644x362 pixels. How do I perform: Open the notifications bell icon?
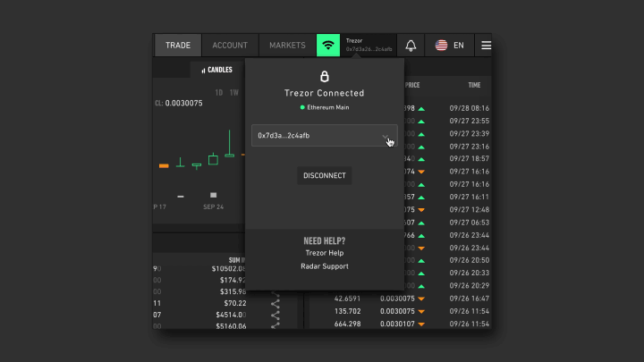411,46
